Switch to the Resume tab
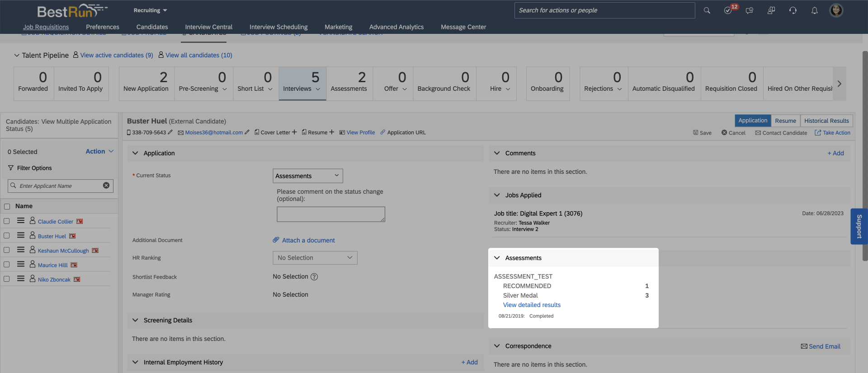Viewport: 868px width, 373px height. click(x=785, y=121)
